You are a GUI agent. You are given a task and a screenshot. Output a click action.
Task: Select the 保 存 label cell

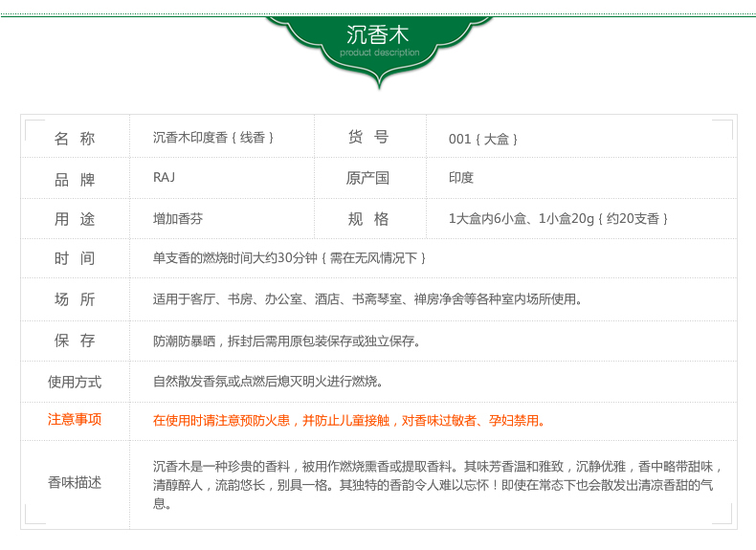75,341
